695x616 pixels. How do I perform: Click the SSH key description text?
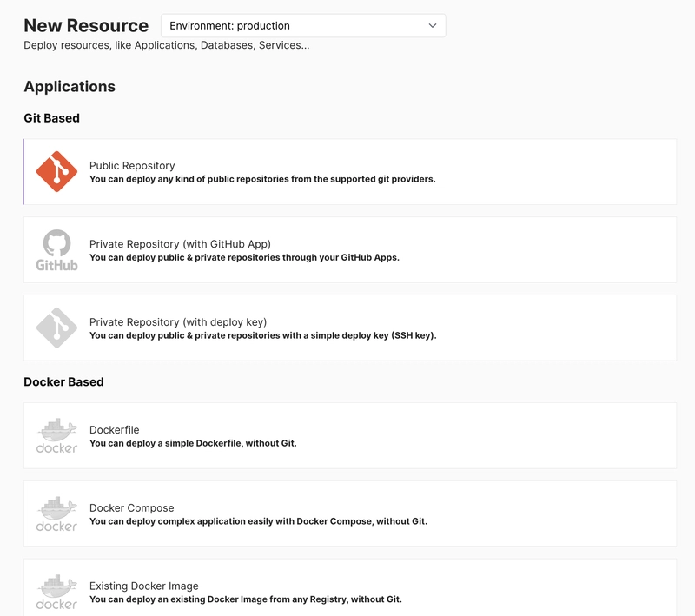click(x=263, y=335)
